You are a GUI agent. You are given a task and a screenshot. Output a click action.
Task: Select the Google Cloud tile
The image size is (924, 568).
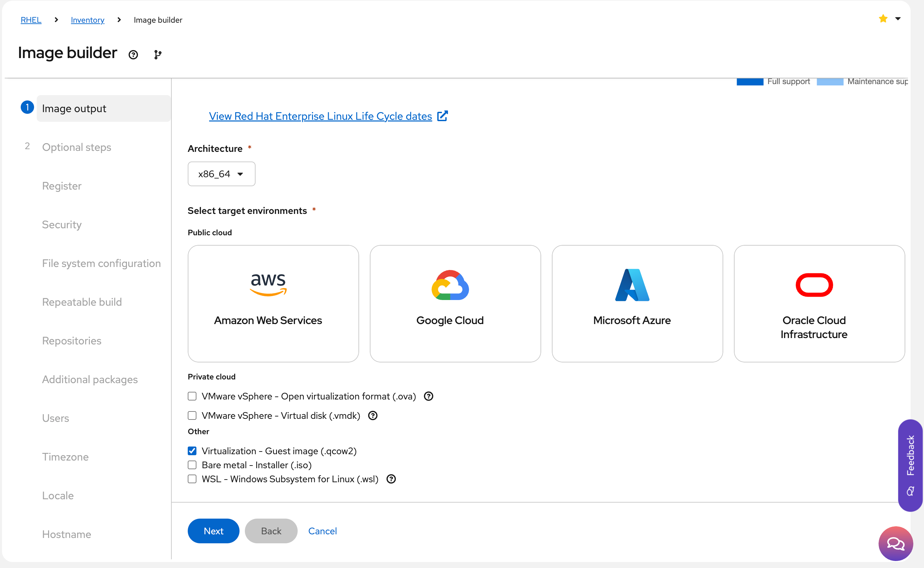coord(455,304)
